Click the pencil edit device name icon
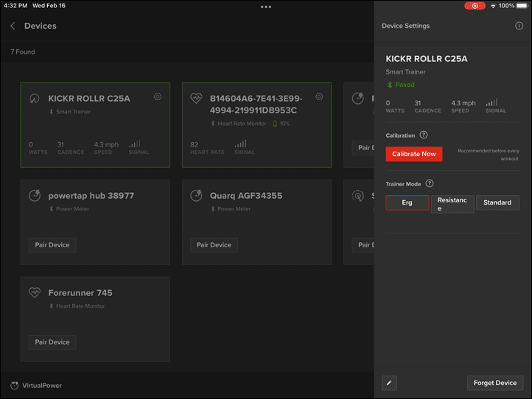The image size is (532, 399). pyautogui.click(x=389, y=383)
